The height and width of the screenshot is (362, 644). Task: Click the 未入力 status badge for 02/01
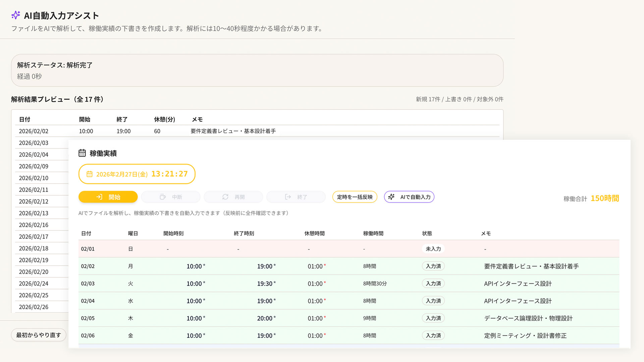433,249
